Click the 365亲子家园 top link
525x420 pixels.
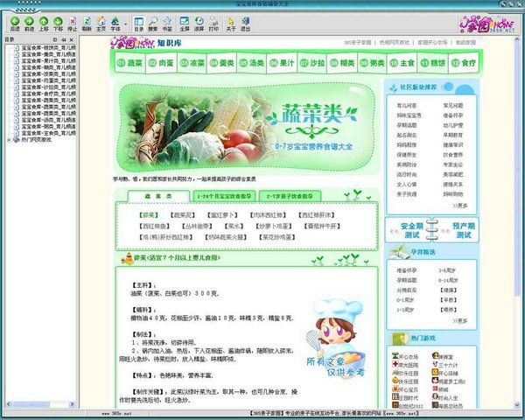coord(357,43)
